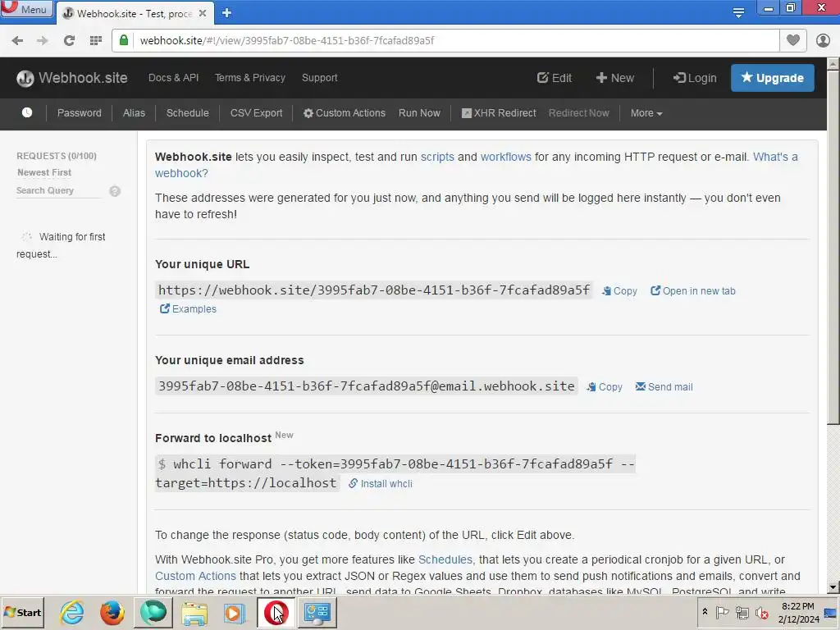Click the muted volume tray icon
Image resolution: width=840 pixels, height=630 pixels.
761,612
